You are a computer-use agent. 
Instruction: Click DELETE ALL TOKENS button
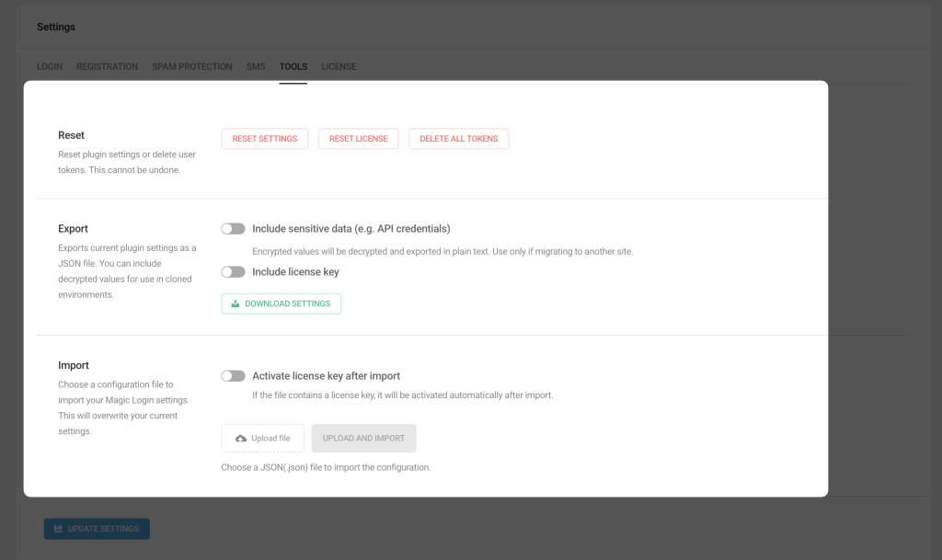[459, 139]
